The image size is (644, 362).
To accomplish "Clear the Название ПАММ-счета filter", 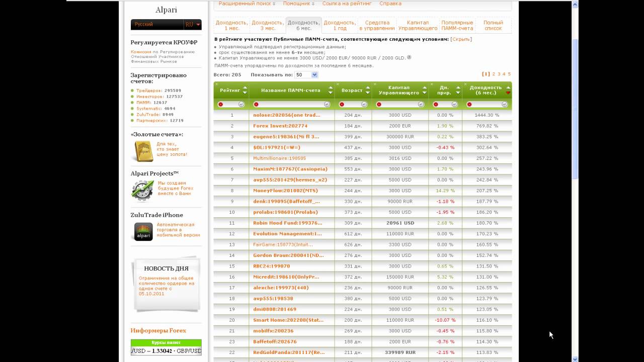I will (x=256, y=105).
